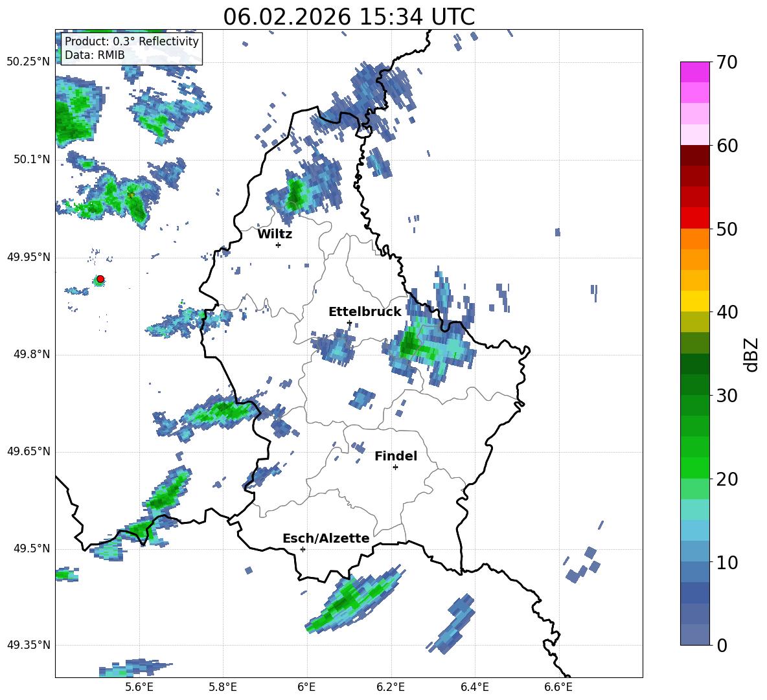Click the timestamp title 06.02.2026 15:34 UTC
The height and width of the screenshot is (700, 767).
coord(349,17)
